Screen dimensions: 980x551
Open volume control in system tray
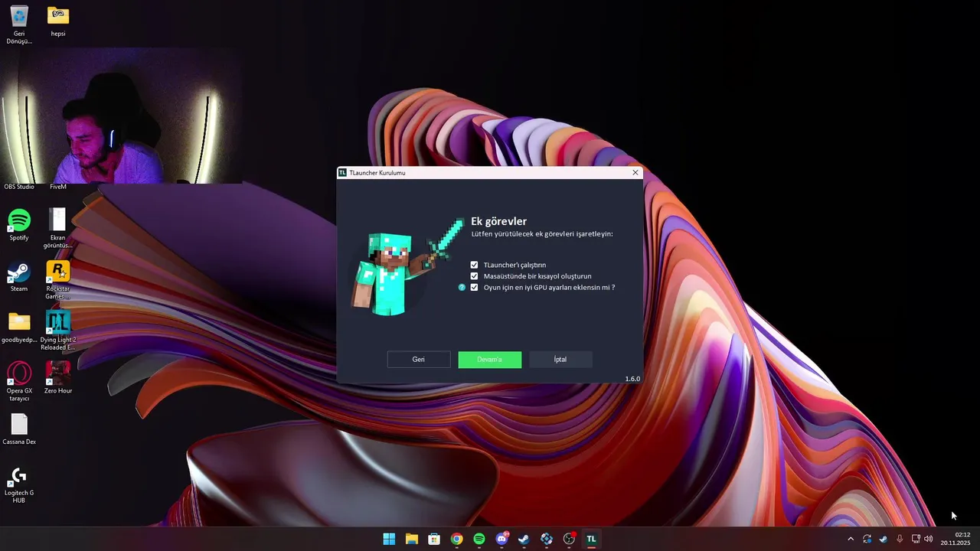click(x=929, y=539)
